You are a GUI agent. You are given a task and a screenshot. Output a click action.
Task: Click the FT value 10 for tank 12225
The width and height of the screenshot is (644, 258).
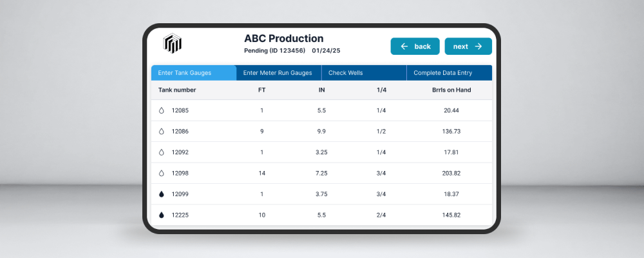pos(262,215)
